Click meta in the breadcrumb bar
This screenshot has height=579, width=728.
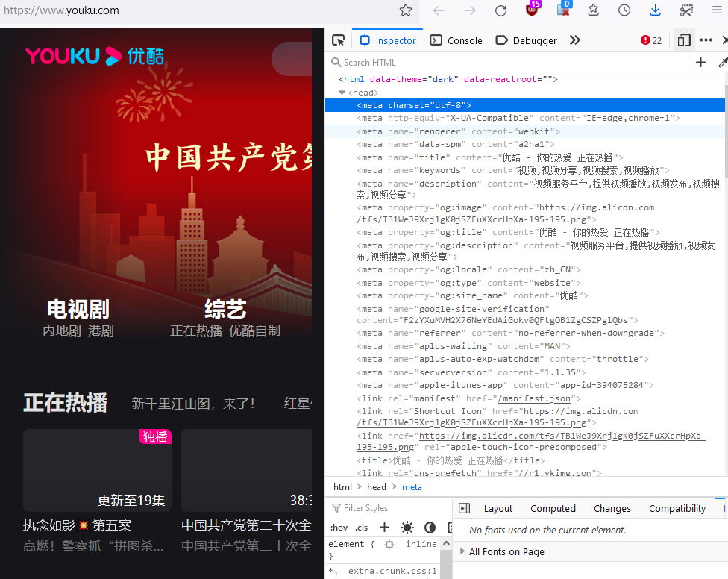pos(412,487)
